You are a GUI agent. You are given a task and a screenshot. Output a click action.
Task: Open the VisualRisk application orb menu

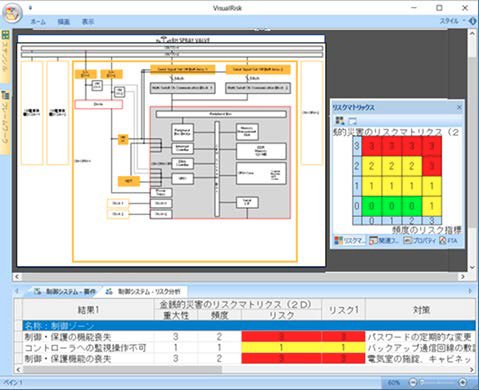coord(12,13)
